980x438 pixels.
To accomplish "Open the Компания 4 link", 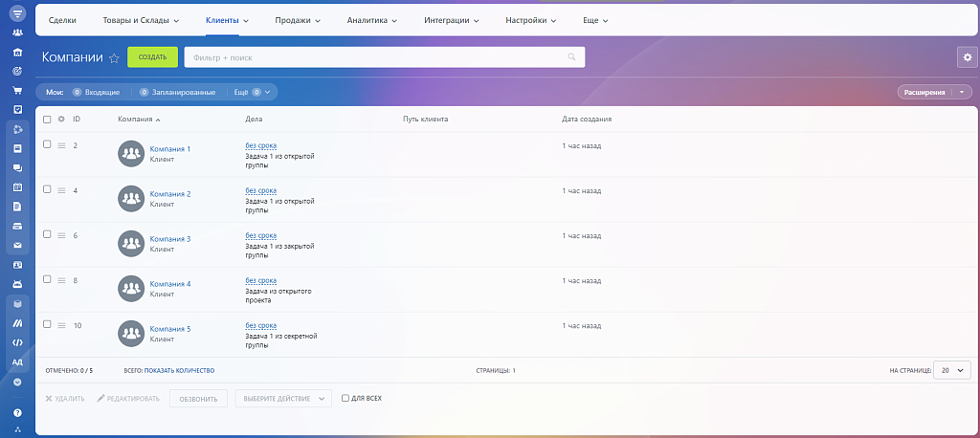I will [170, 284].
